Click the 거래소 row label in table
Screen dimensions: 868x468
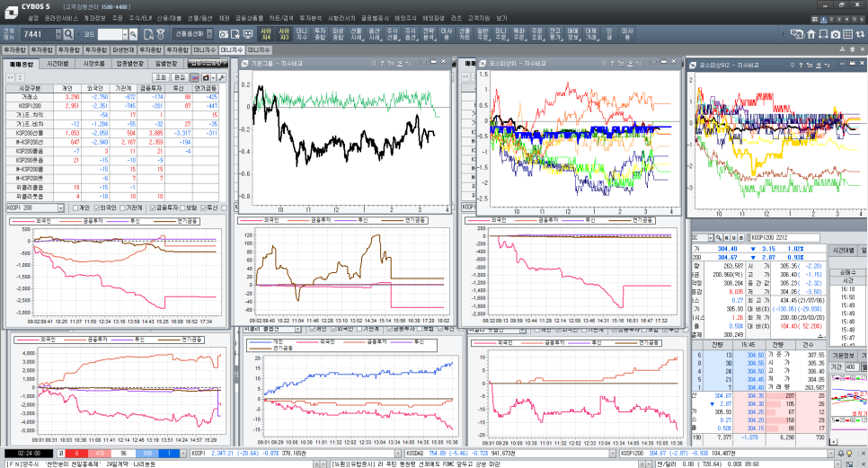30,97
